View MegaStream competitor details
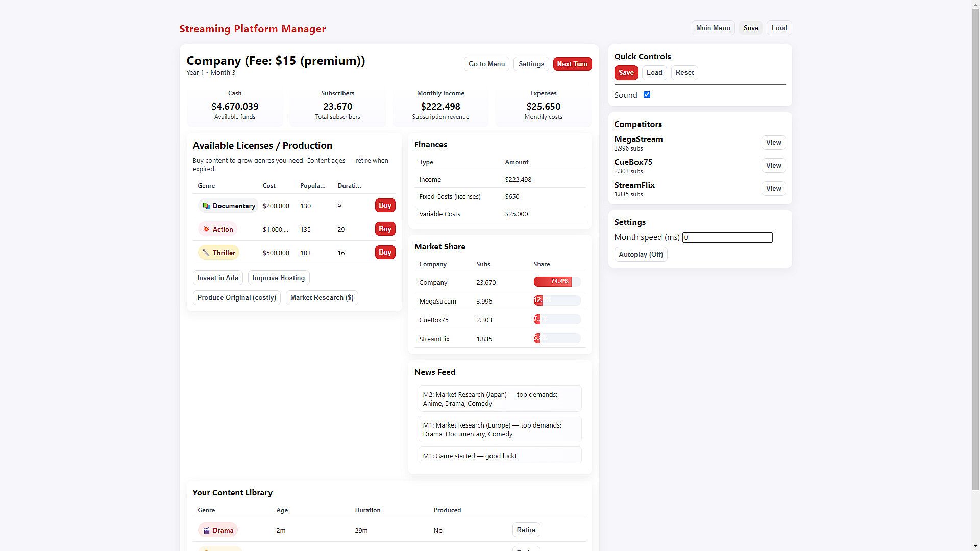The image size is (980, 551). pos(773,143)
